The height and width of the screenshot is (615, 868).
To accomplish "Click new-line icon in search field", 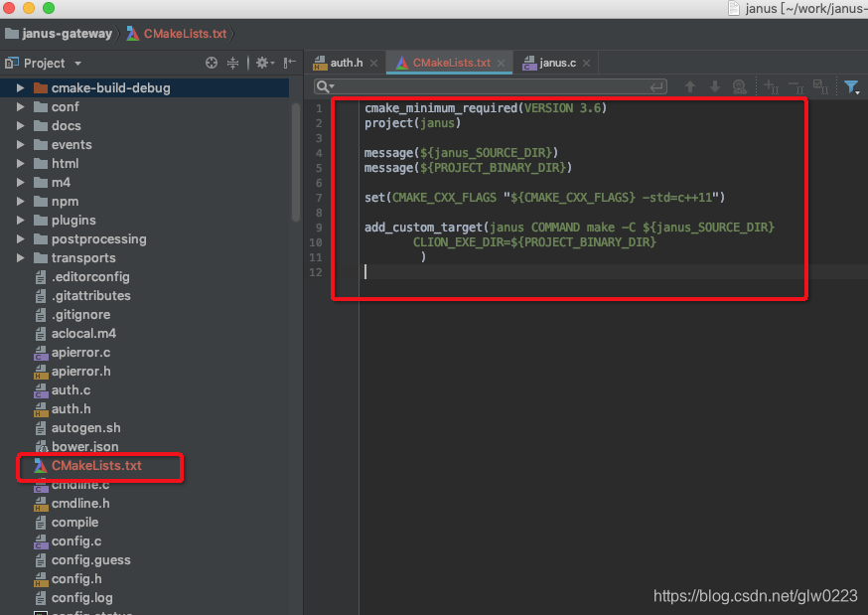I will point(656,86).
